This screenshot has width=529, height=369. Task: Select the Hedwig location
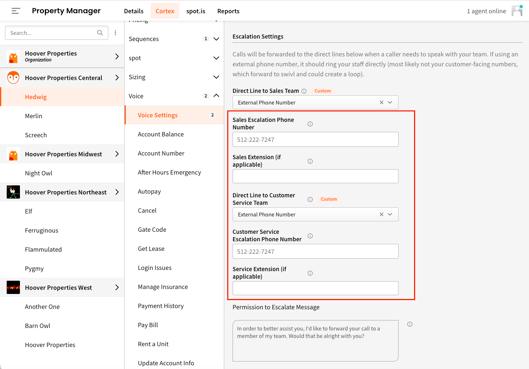click(x=62, y=97)
